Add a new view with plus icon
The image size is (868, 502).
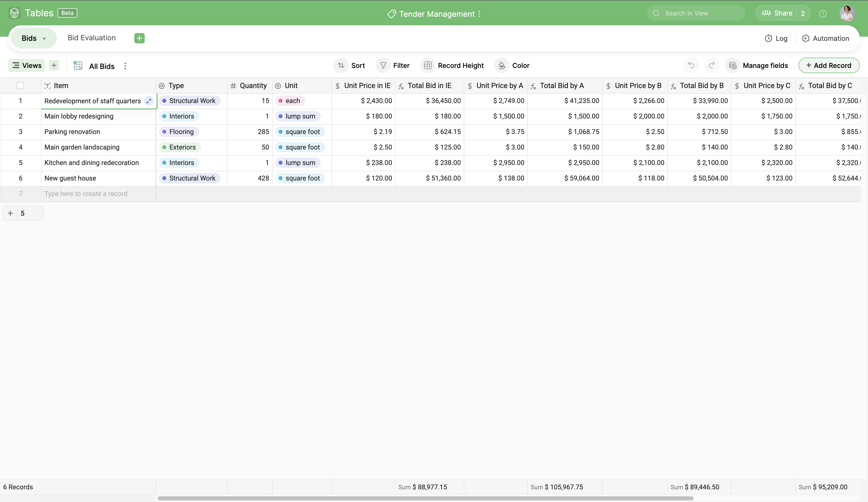pyautogui.click(x=54, y=65)
